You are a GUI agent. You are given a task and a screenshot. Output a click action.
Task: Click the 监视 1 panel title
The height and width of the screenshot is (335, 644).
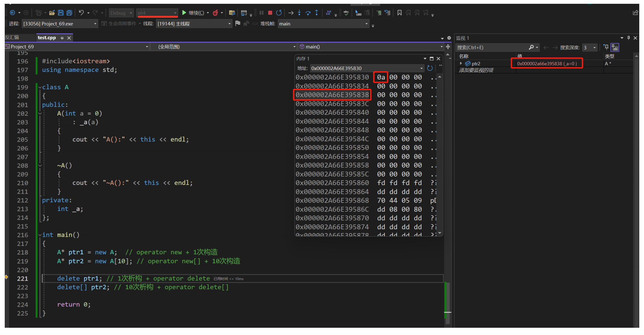tap(463, 38)
